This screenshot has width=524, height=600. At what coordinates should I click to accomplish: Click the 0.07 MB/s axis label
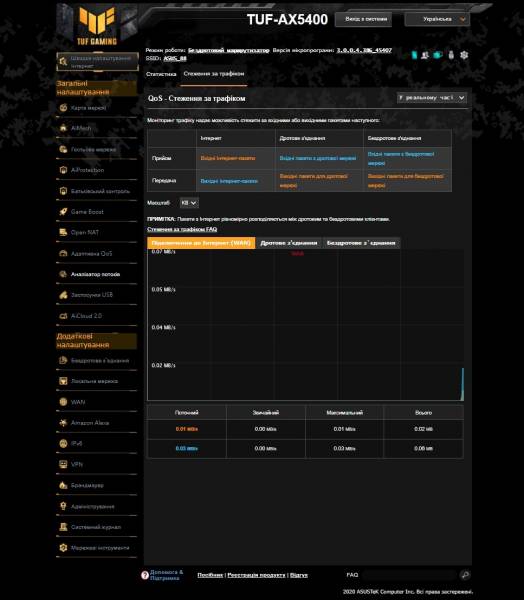[x=163, y=252]
